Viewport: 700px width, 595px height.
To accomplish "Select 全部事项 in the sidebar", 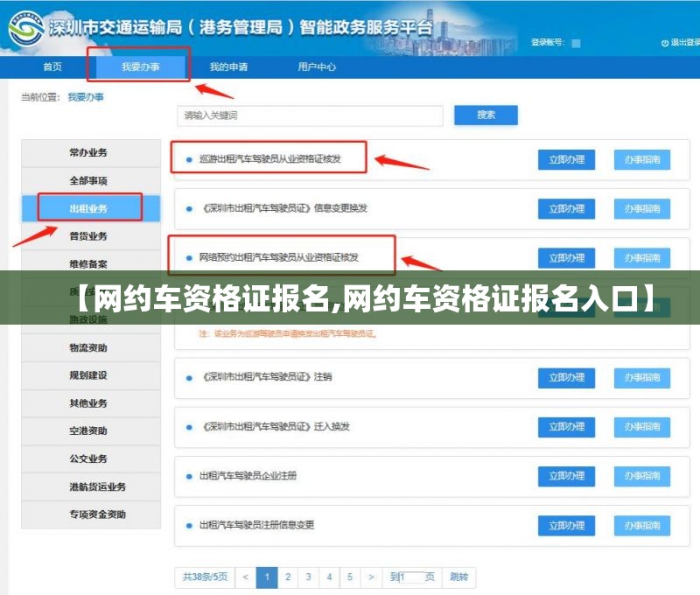I will coord(91,181).
